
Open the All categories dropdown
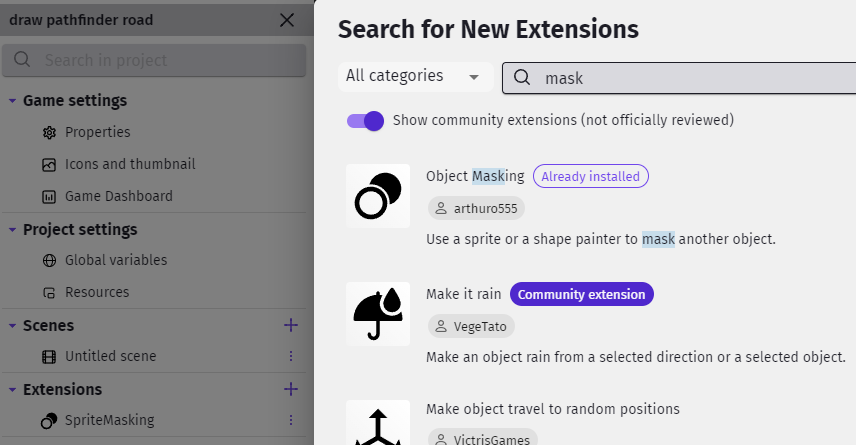415,76
